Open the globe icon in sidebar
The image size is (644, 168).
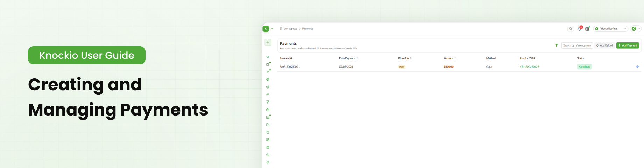tap(268, 79)
